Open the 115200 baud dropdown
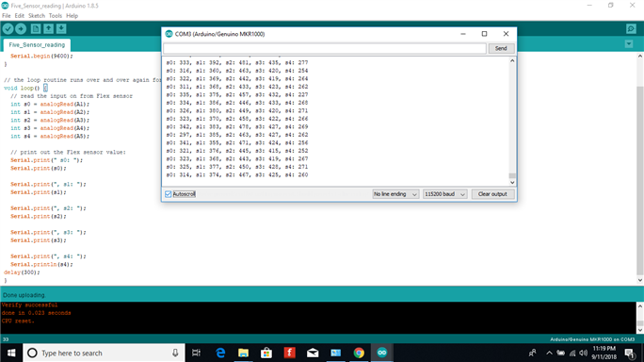This screenshot has width=644, height=362. pos(444,194)
